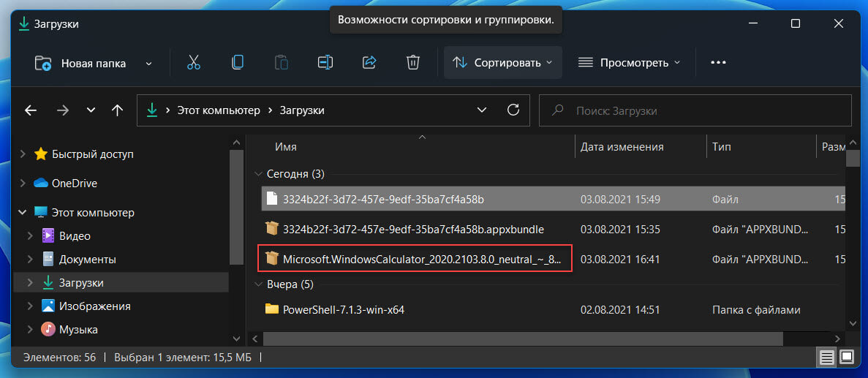Screen dimensions: 868x378
Task: Click the file list horizontal scrollbar
Action: coord(523,338)
